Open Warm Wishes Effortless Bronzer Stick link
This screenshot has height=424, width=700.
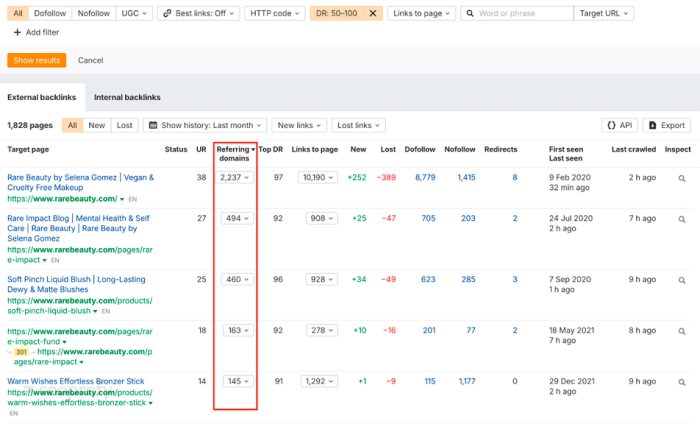point(75,381)
